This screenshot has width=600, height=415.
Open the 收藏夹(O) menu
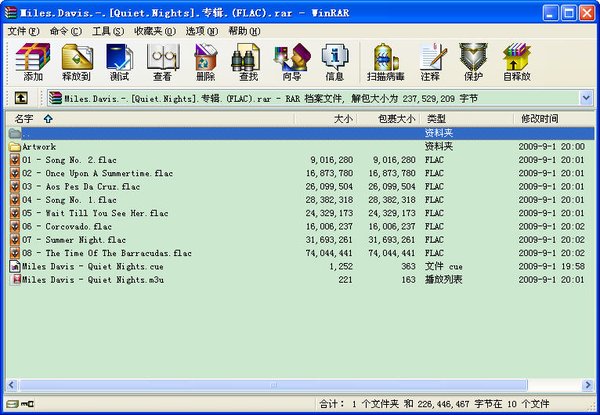[x=155, y=31]
